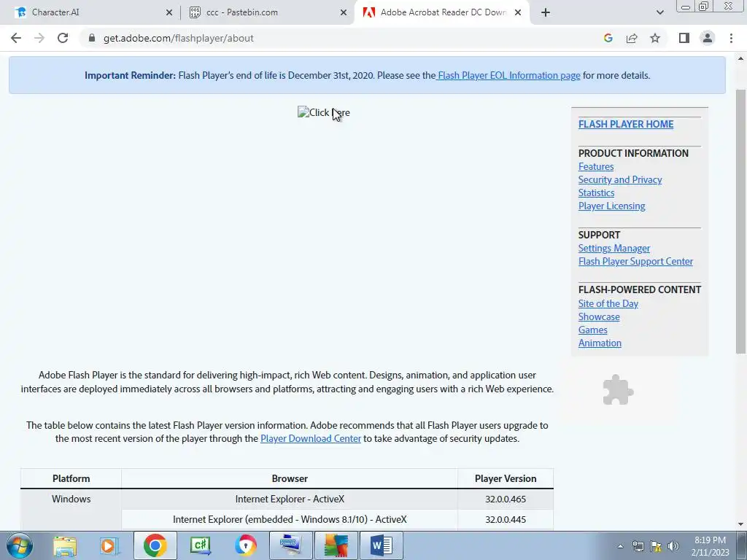Open the Chromium-style browser taskbar icon

pyautogui.click(x=245, y=545)
